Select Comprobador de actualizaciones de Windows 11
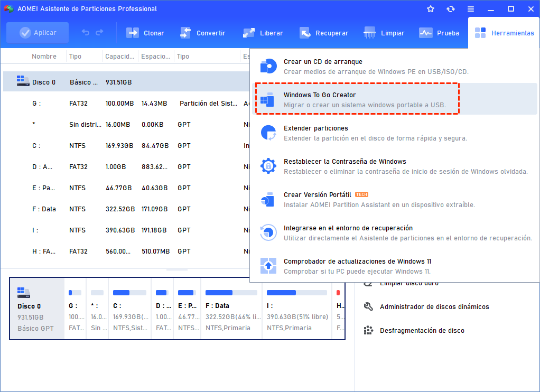This screenshot has height=392, width=540. point(395,266)
